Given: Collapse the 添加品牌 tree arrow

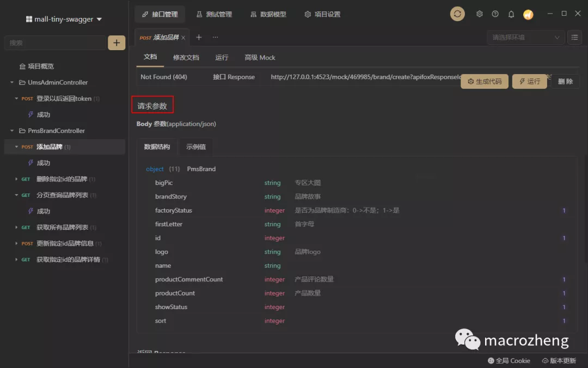Looking at the screenshot, I should pyautogui.click(x=16, y=147).
